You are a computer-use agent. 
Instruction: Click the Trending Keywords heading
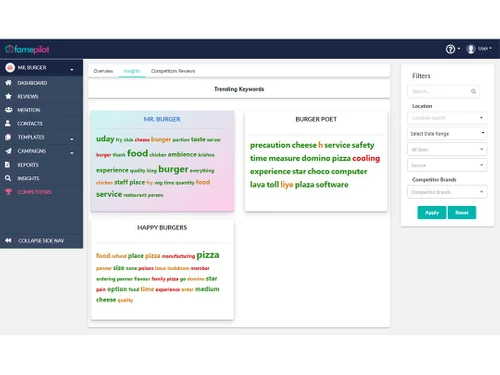point(239,89)
